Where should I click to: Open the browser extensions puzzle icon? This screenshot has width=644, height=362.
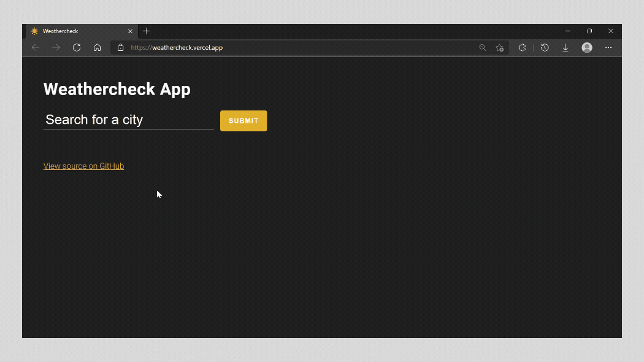(522, 48)
